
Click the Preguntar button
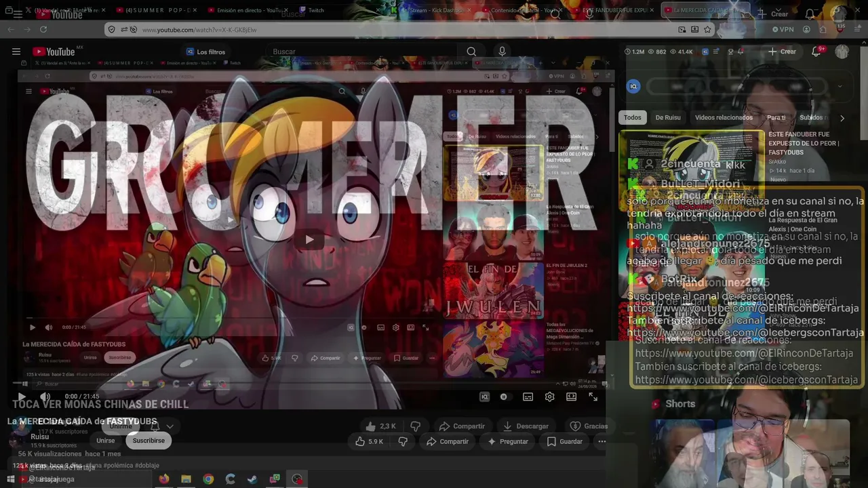(x=507, y=441)
